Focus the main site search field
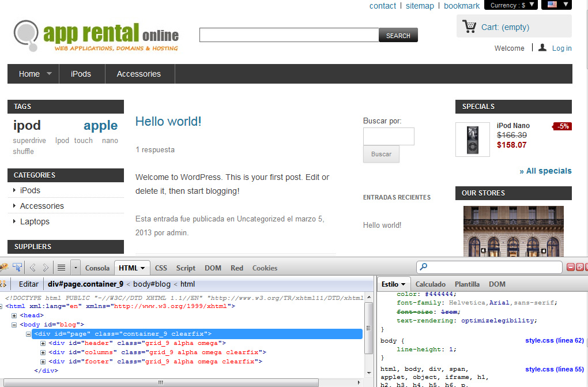Viewport: 588px width, 387px height. [289, 35]
